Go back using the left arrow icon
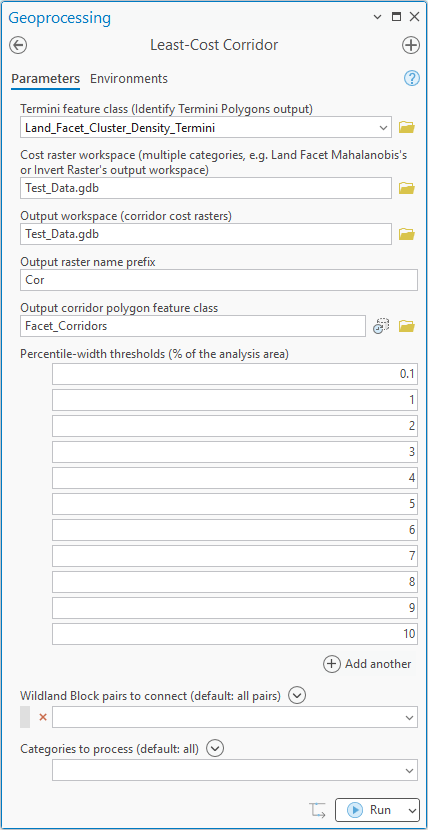 pos(18,45)
